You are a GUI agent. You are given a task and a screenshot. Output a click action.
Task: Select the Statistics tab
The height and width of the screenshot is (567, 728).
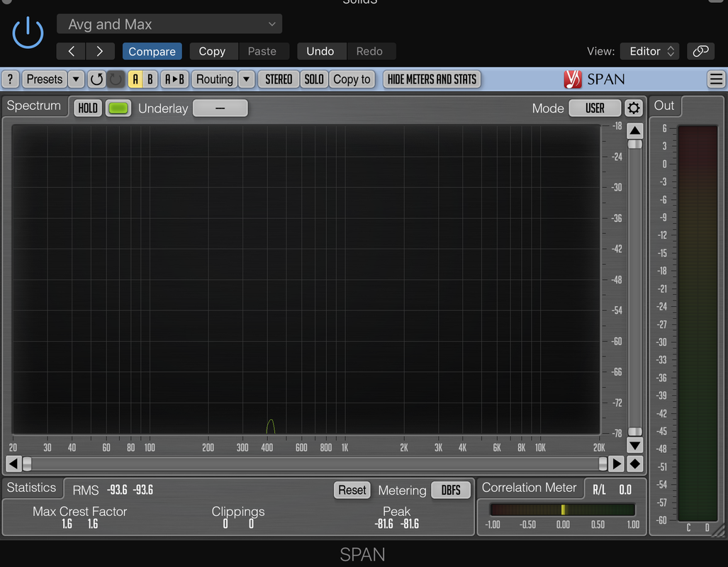click(x=31, y=488)
